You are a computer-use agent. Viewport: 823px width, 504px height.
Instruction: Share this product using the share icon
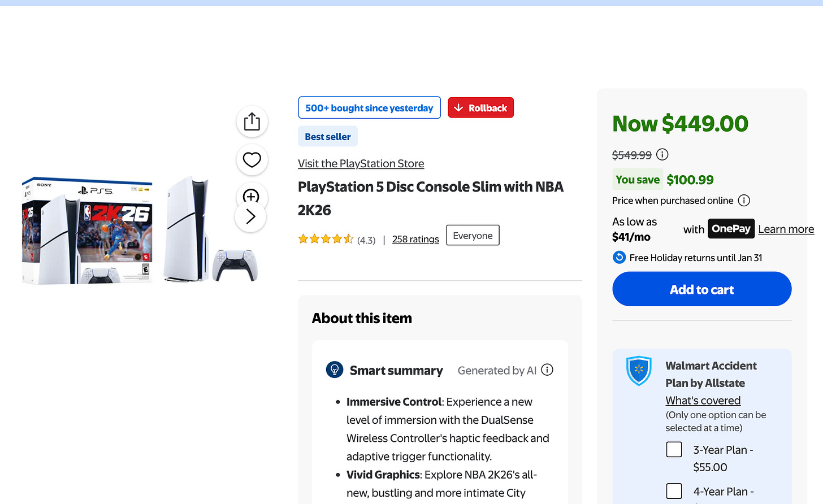click(252, 121)
